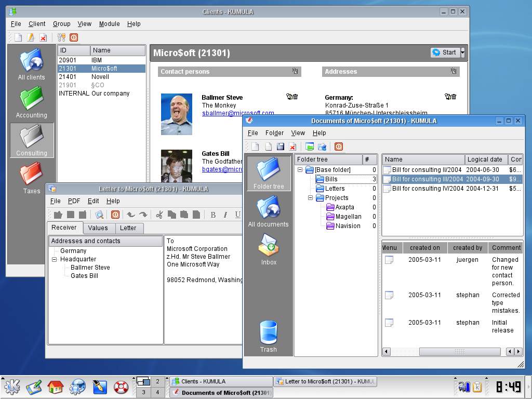Open the PDF menu in Letter window

click(x=74, y=201)
